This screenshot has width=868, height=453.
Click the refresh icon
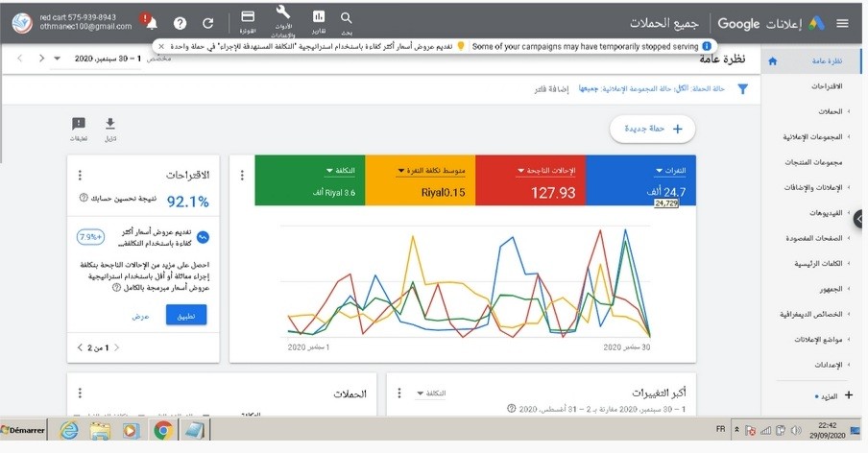click(207, 23)
